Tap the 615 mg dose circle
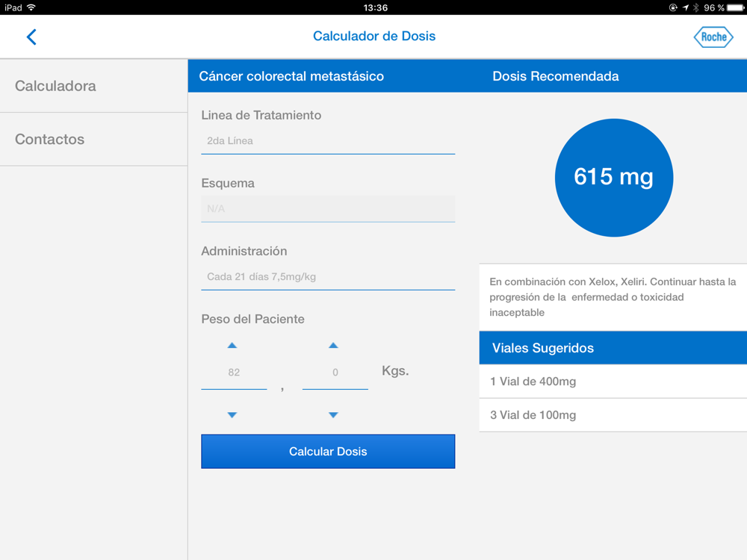Screen dimensions: 747x560 coord(613,178)
